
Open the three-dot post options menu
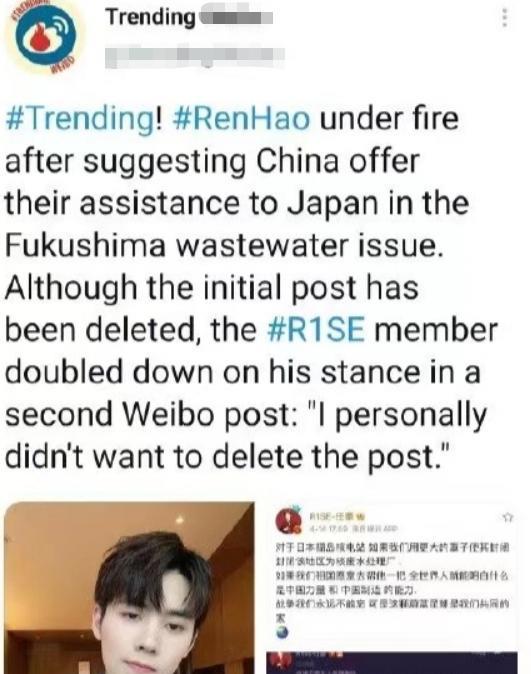(x=506, y=18)
